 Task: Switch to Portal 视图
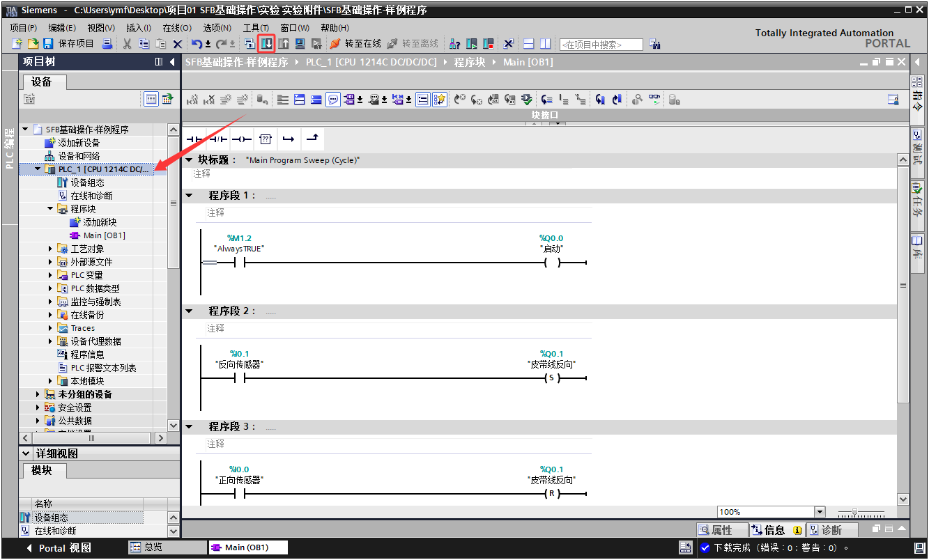point(58,548)
